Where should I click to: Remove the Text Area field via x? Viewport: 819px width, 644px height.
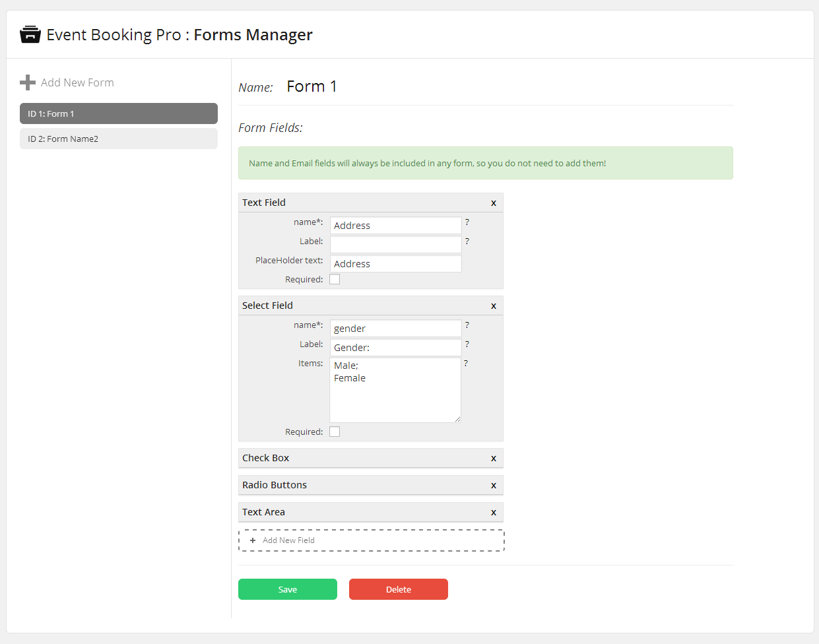point(494,513)
